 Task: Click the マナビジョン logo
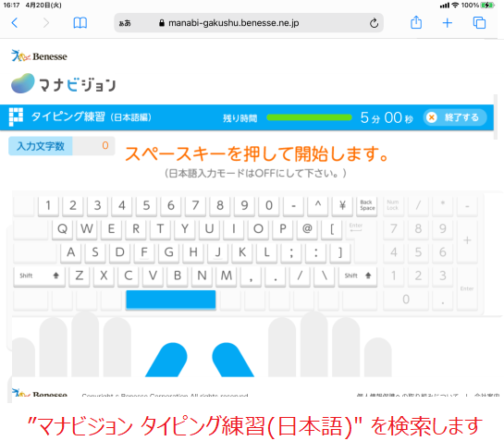[63, 84]
